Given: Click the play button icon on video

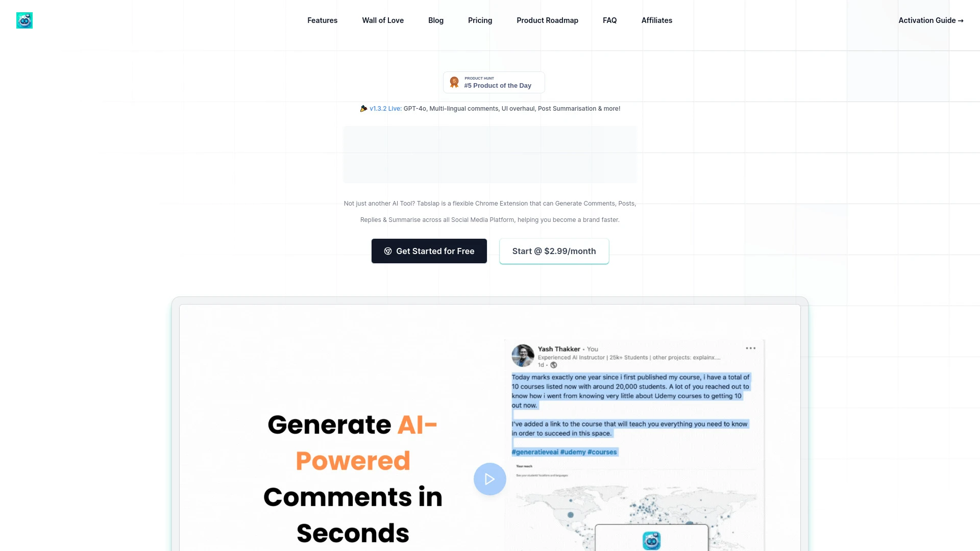Looking at the screenshot, I should point(490,479).
